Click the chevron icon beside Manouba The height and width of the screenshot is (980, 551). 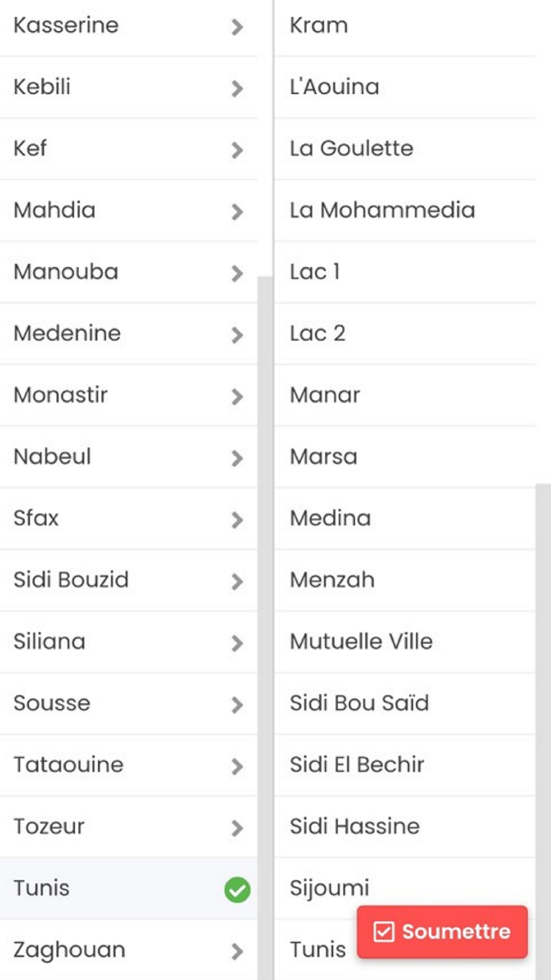(237, 273)
